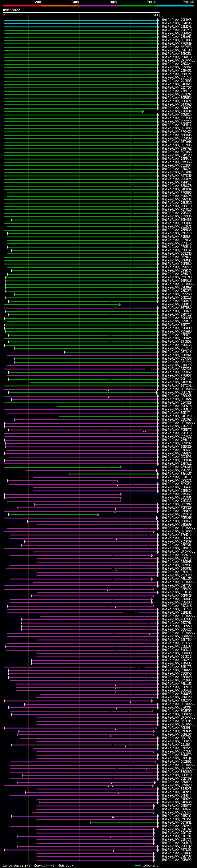The image size is (197, 868).
Task: Click label UniRef100_B9GXH4
Action: click(x=176, y=199)
